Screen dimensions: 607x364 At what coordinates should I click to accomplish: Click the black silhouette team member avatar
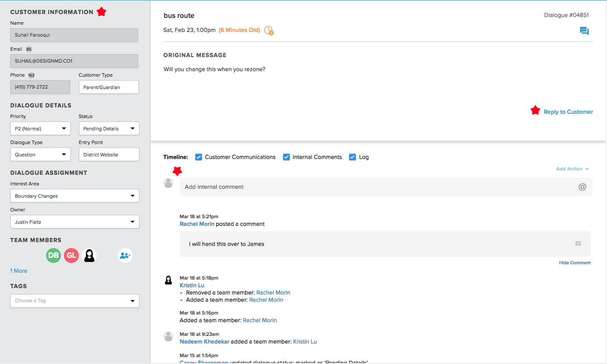point(89,255)
